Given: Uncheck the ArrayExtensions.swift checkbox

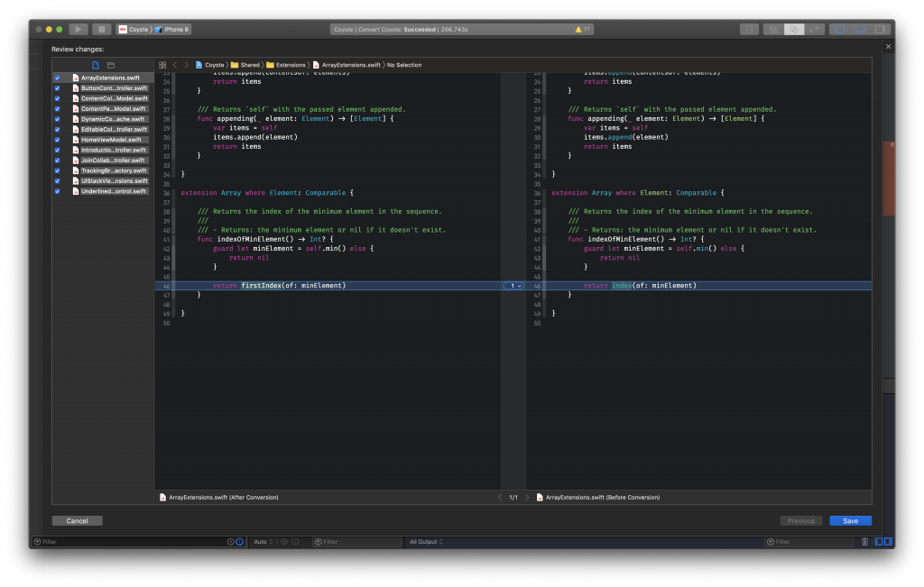Looking at the screenshot, I should (x=58, y=78).
